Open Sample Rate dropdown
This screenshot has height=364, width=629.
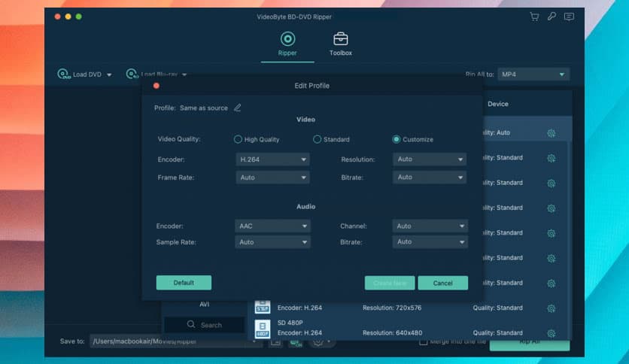coord(272,242)
